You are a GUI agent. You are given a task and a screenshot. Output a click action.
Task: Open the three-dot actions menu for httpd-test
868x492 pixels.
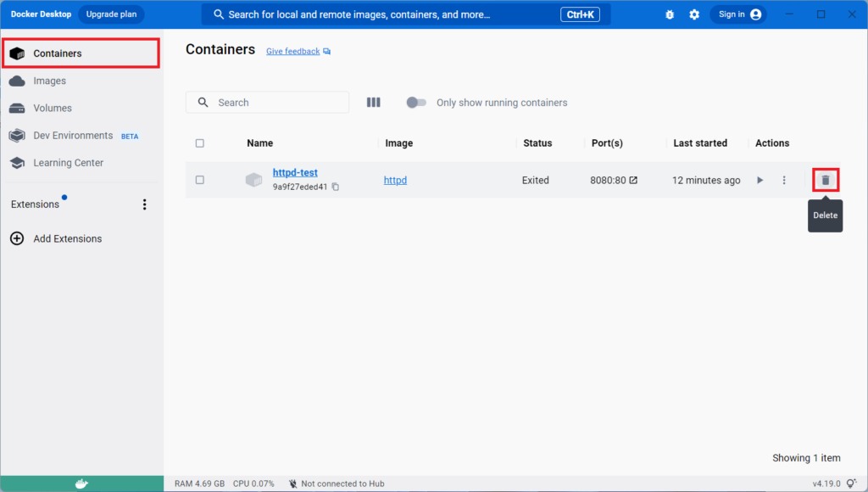(x=784, y=180)
